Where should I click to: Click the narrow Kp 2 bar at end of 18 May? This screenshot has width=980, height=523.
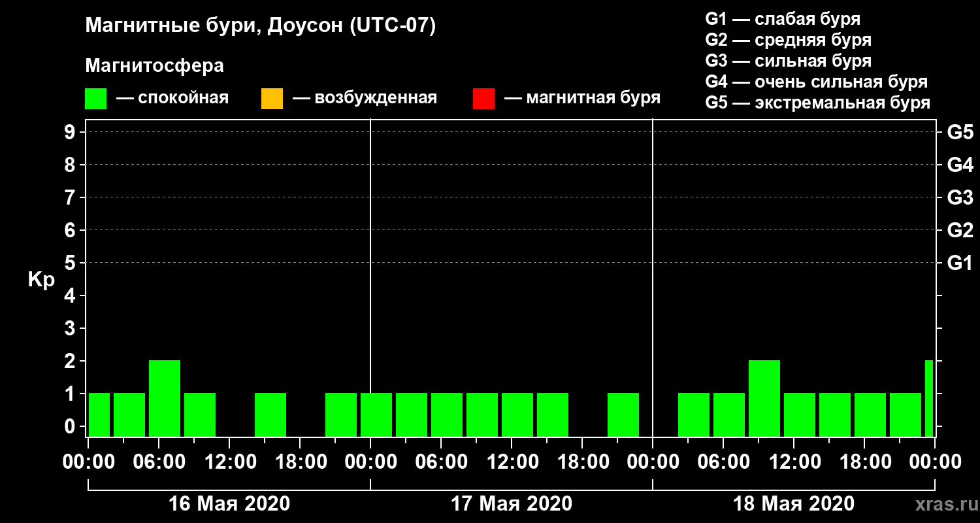(929, 398)
